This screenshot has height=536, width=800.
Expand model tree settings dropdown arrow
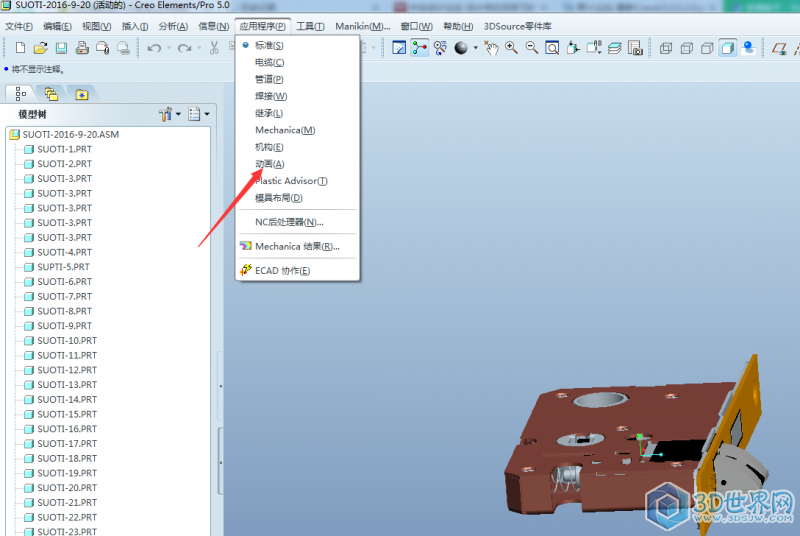tap(178, 114)
